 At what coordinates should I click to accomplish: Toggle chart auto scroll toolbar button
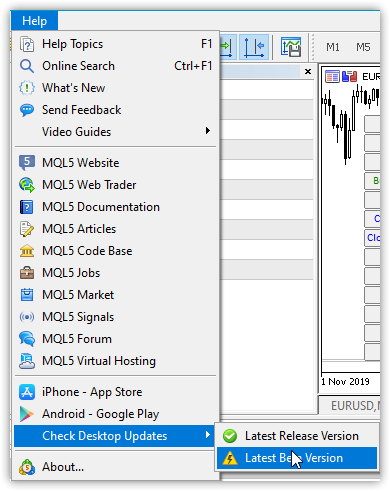228,47
